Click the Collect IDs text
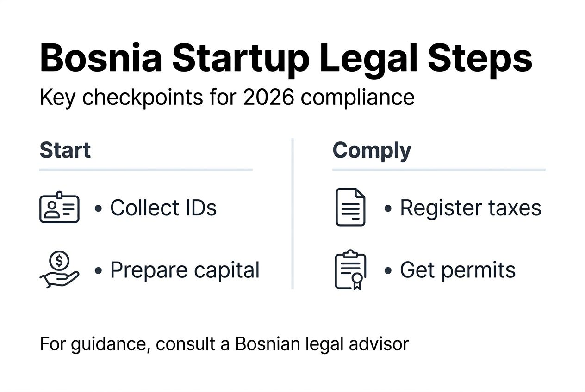 [x=163, y=208]
